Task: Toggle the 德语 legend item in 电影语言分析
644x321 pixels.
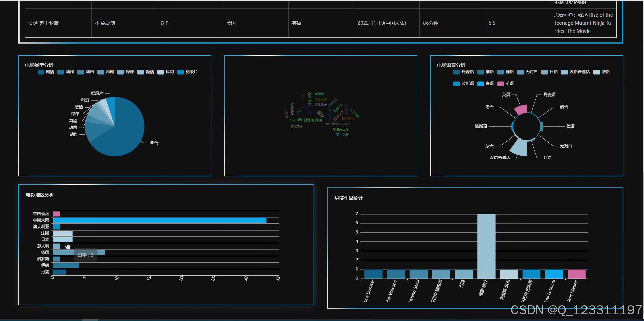Action: (x=506, y=72)
